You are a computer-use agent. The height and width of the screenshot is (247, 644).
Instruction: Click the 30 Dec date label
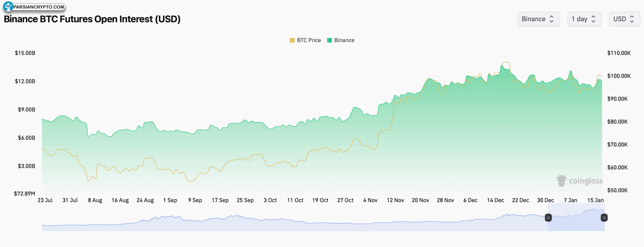(546, 200)
